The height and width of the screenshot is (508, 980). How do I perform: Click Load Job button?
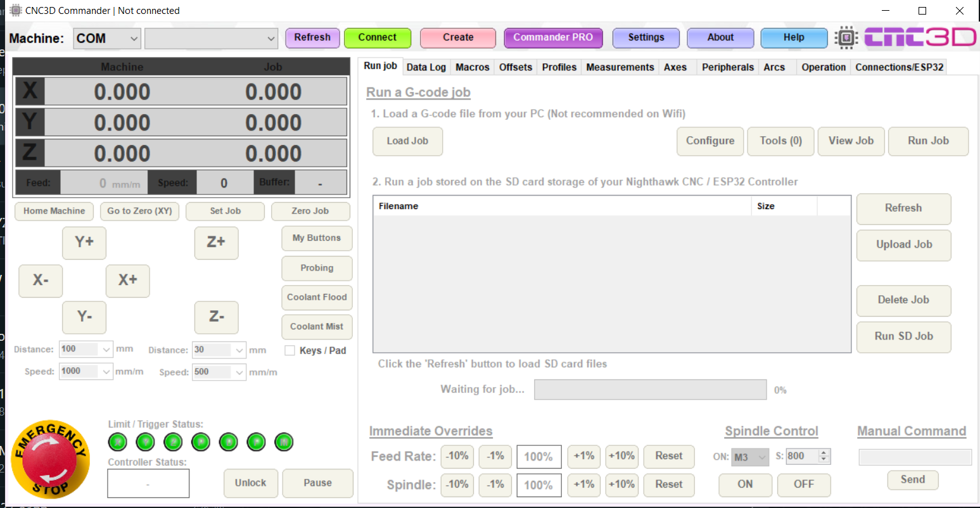[x=407, y=141]
